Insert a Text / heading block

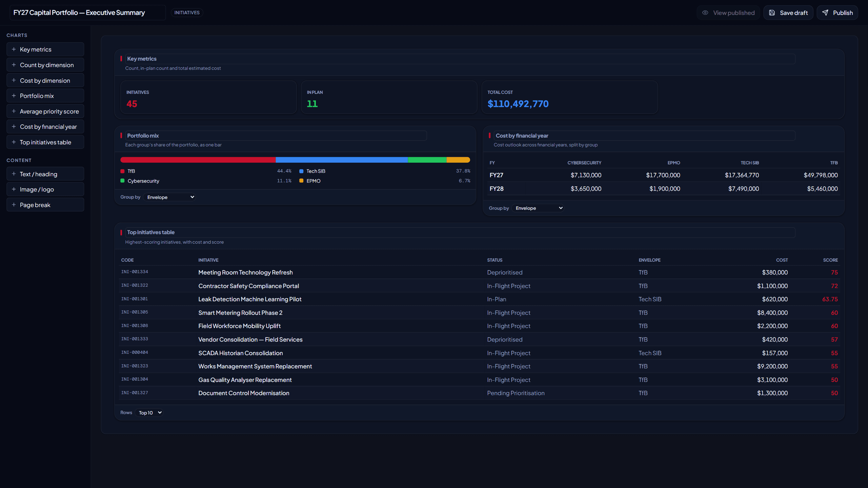point(45,174)
